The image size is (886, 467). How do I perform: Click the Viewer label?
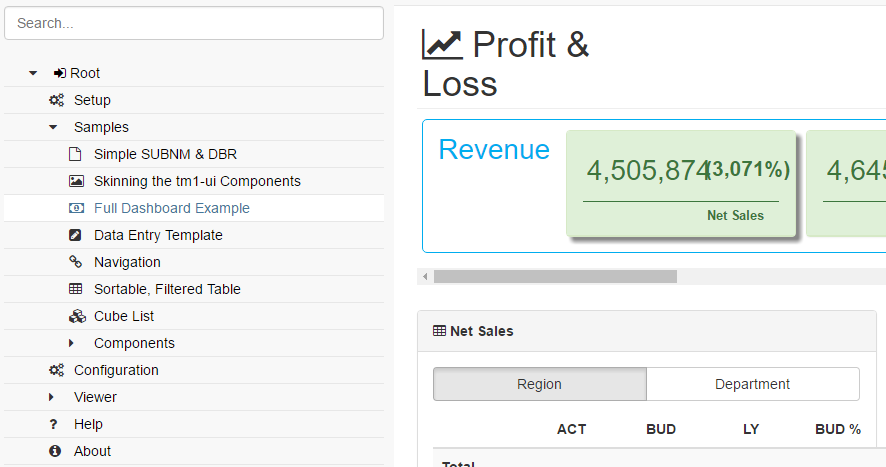coord(95,397)
